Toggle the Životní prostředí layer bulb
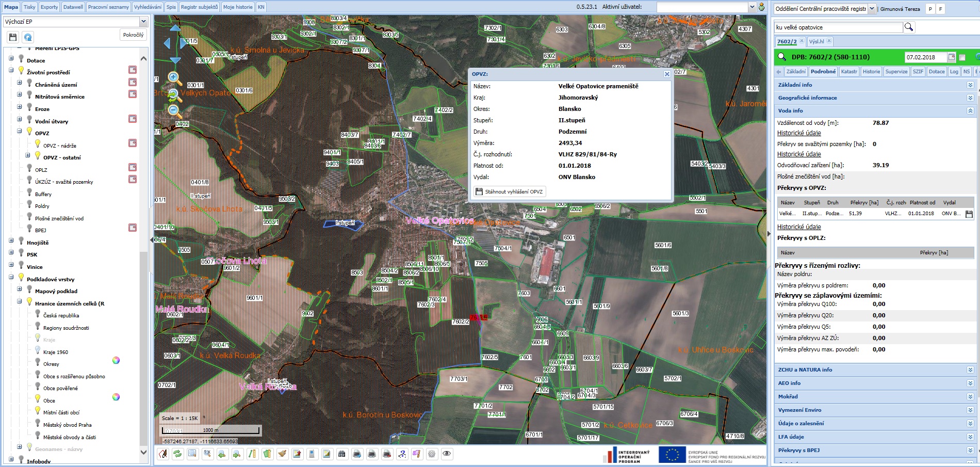The width and height of the screenshot is (980, 467). (x=21, y=71)
